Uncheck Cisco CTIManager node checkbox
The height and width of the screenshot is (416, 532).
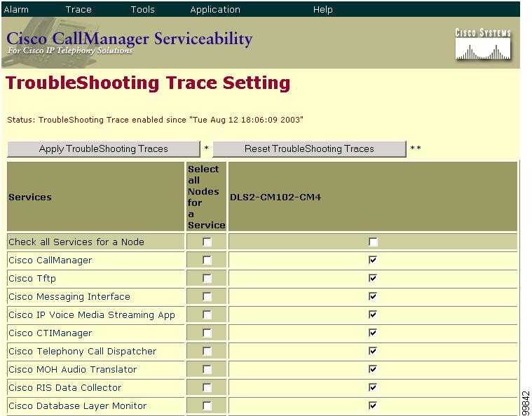[373, 333]
